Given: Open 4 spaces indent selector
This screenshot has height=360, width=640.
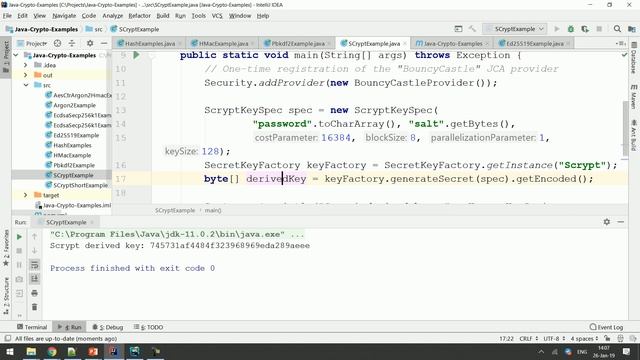Looking at the screenshot, I should 584,338.
